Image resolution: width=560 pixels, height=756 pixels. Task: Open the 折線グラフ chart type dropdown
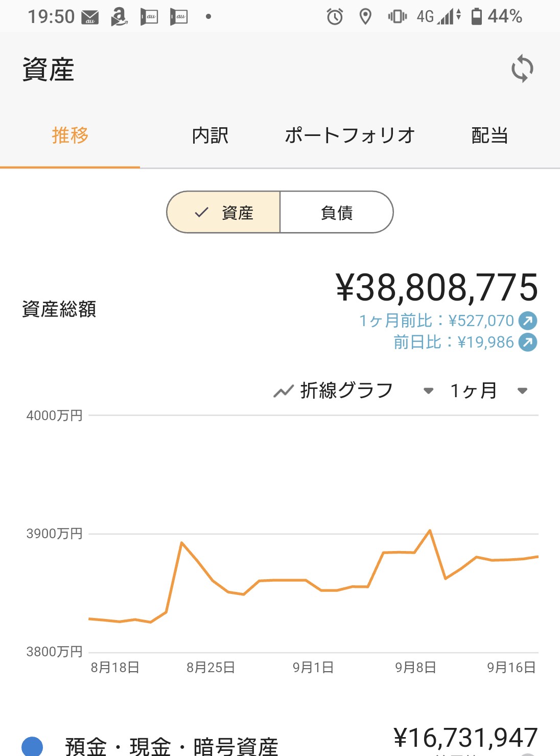point(354,391)
